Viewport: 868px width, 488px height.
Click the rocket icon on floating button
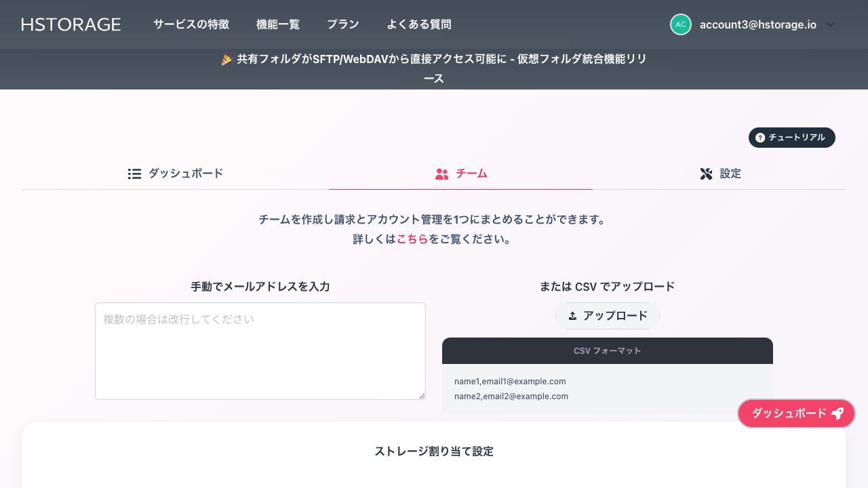[837, 413]
